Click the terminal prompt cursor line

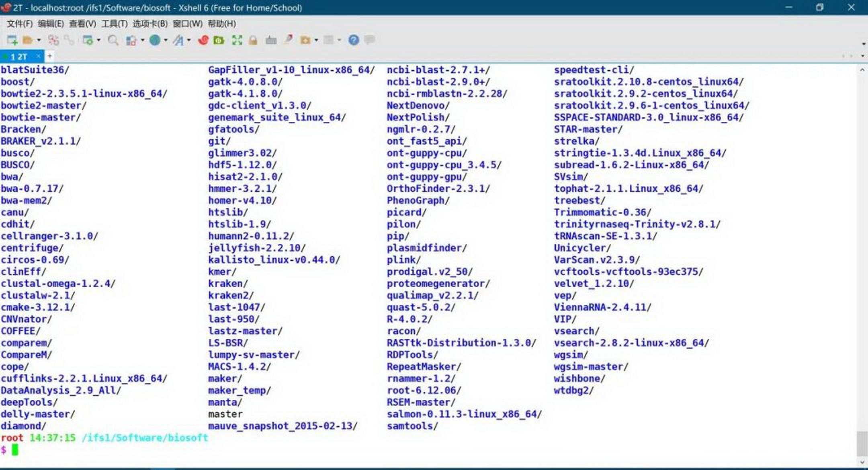428,450
